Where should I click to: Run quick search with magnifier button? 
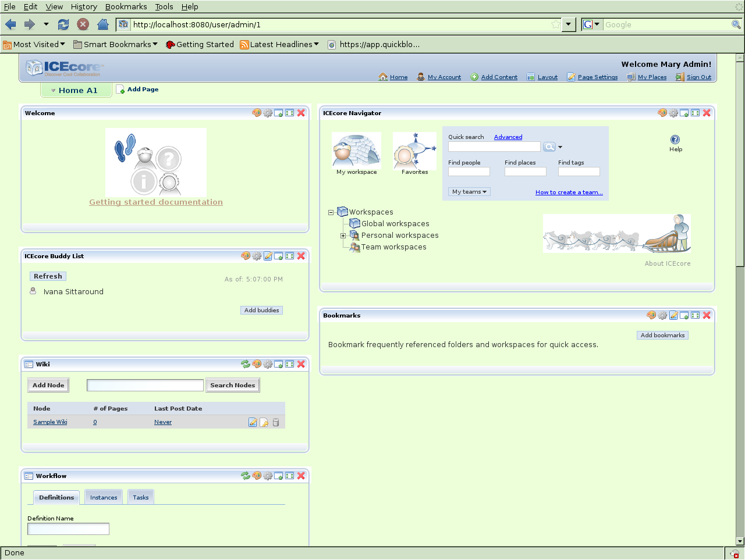pos(549,147)
